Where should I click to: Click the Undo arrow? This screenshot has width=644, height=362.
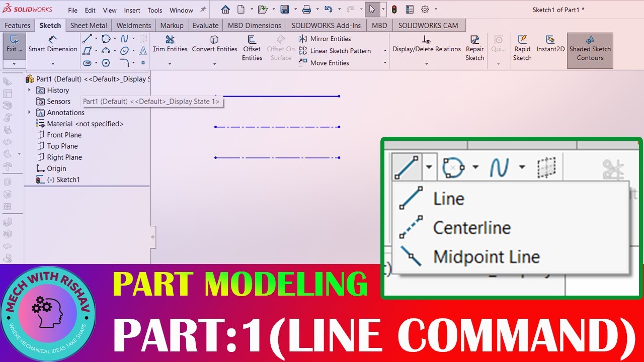click(328, 9)
